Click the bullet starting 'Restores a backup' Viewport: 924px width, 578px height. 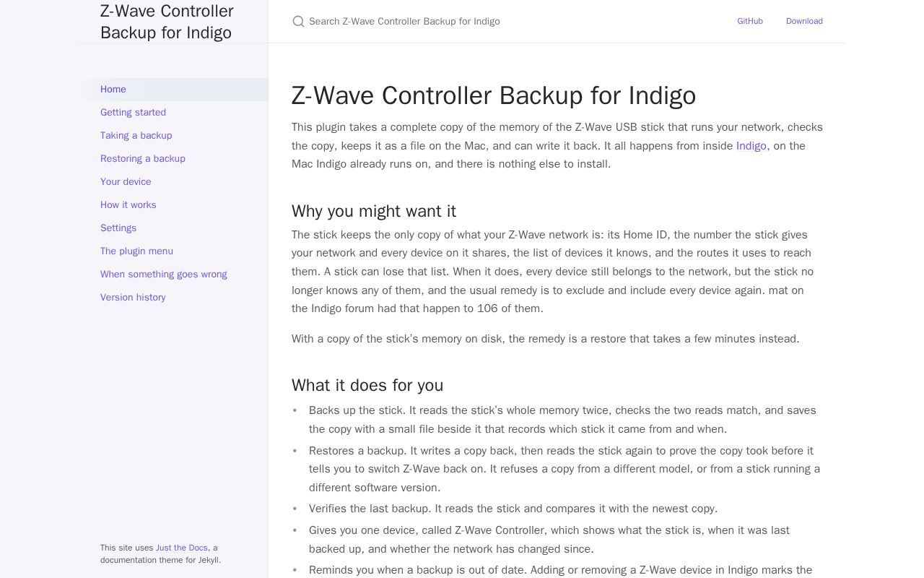coord(565,469)
